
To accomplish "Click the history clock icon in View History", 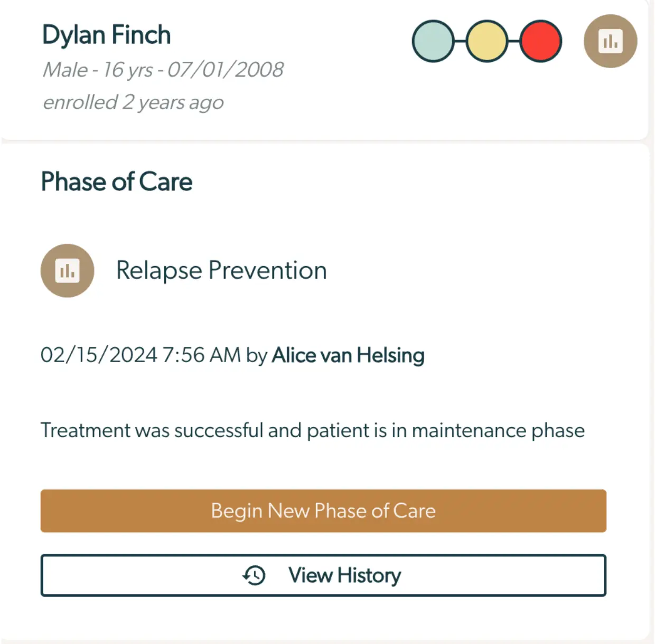I will [254, 575].
